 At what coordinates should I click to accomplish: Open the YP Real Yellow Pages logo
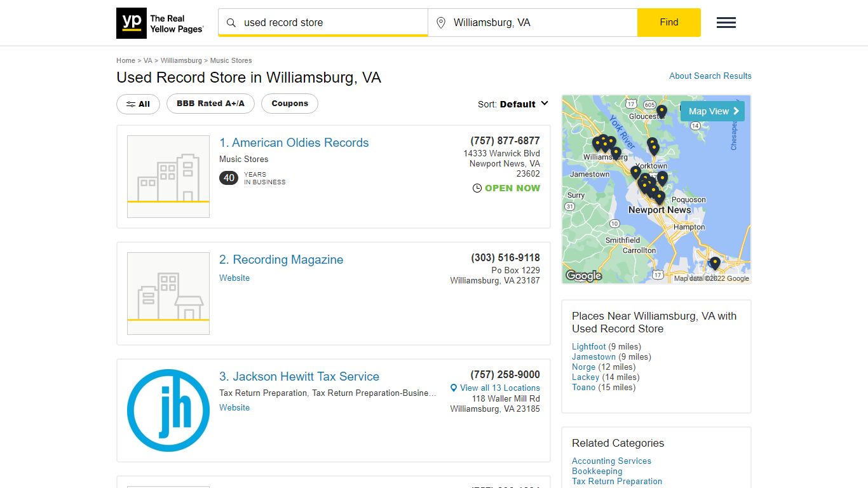pyautogui.click(x=160, y=23)
